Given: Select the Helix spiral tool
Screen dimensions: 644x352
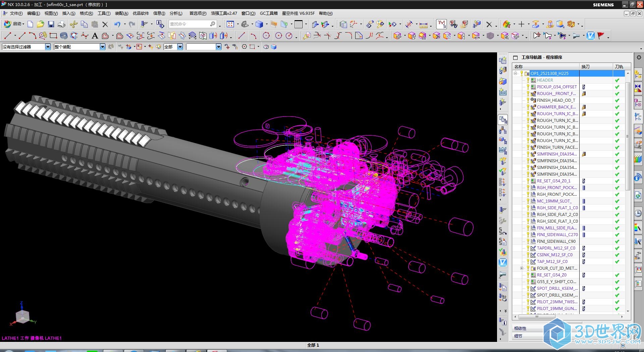Looking at the screenshot, I should click(x=64, y=36).
